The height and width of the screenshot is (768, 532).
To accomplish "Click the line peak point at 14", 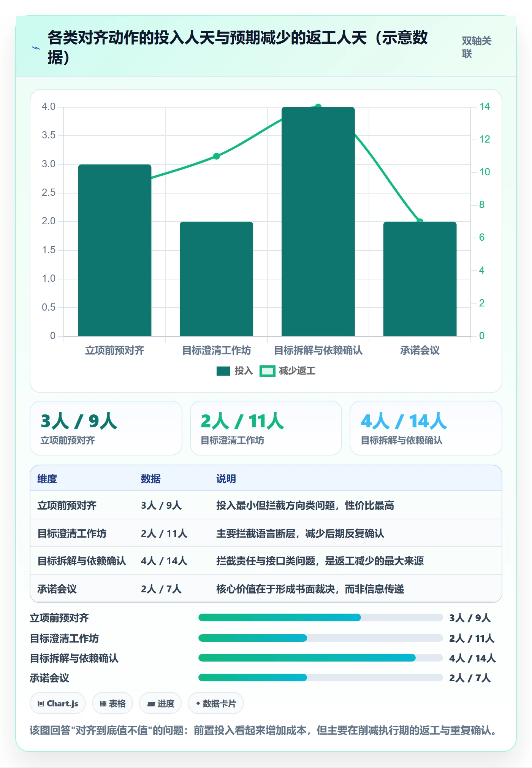I will point(318,107).
